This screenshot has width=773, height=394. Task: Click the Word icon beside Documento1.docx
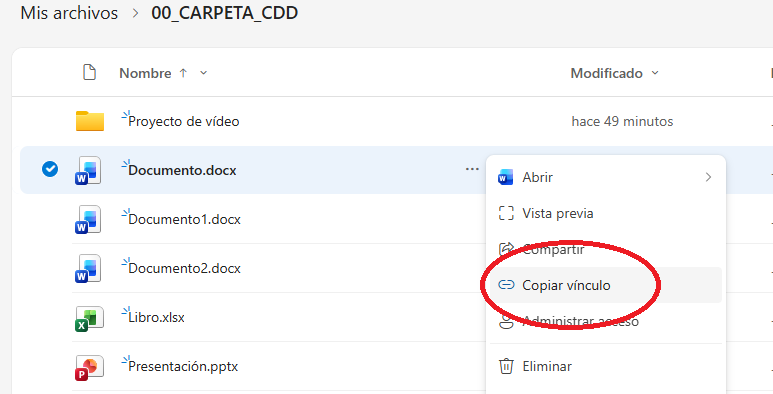click(x=89, y=219)
